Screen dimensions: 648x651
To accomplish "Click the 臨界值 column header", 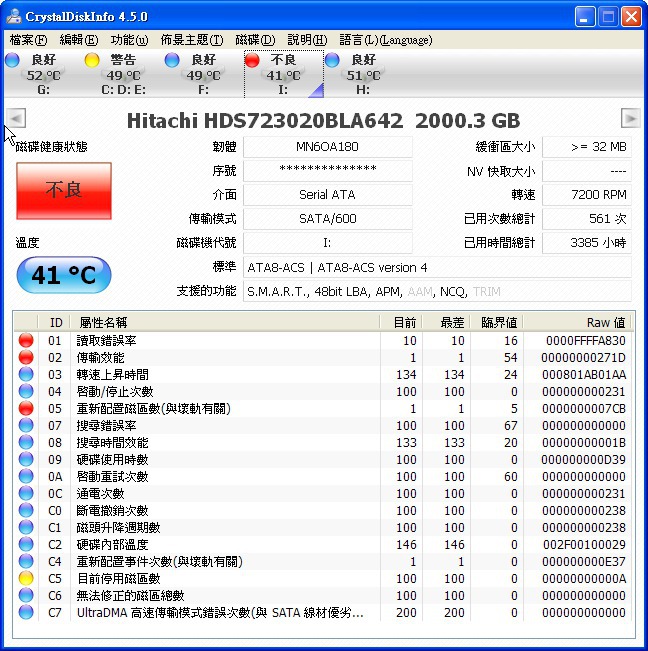I will [x=497, y=323].
